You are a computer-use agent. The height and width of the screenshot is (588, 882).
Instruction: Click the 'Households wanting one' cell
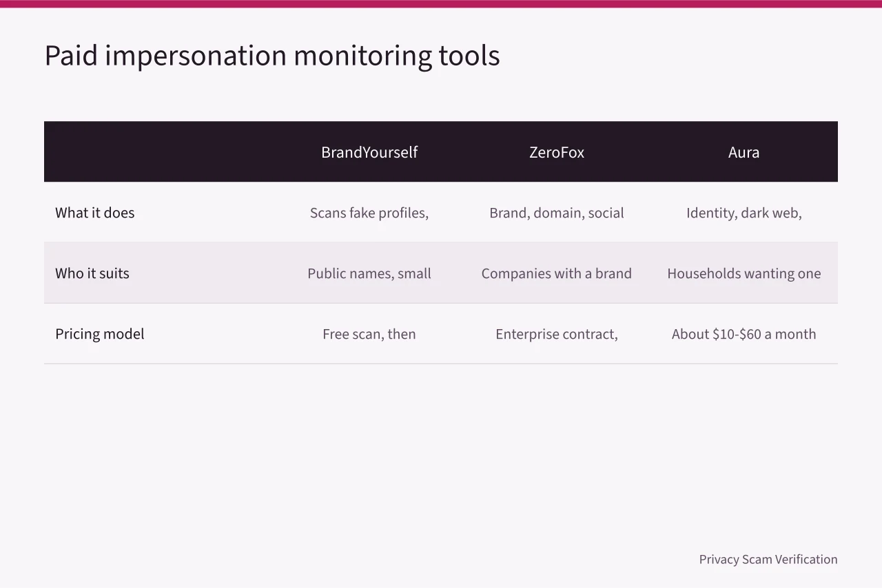click(744, 273)
